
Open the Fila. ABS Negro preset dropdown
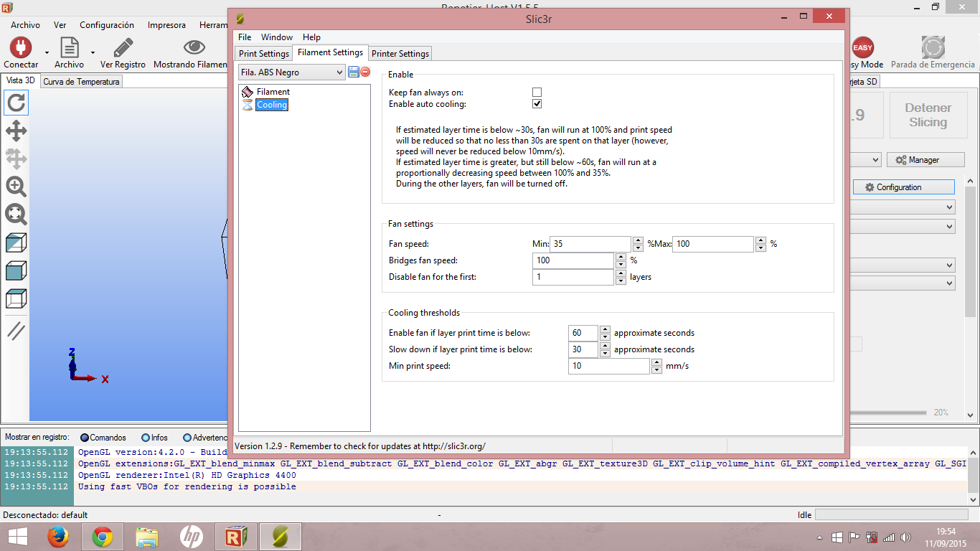click(x=292, y=72)
